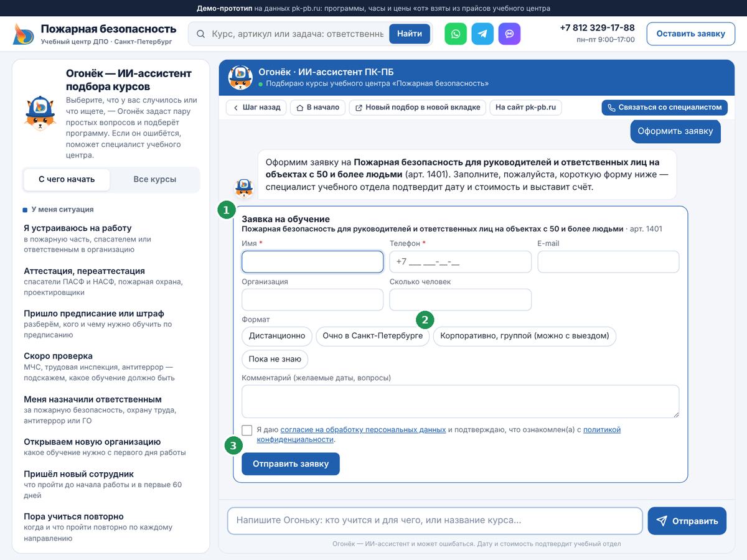Open WhatsApp chat via green icon
The image size is (747, 560).
point(456,34)
